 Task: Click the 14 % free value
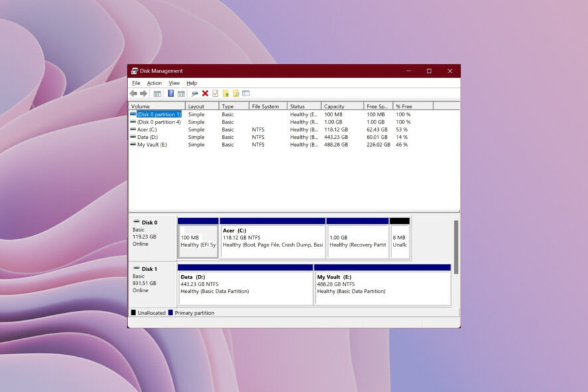(402, 137)
